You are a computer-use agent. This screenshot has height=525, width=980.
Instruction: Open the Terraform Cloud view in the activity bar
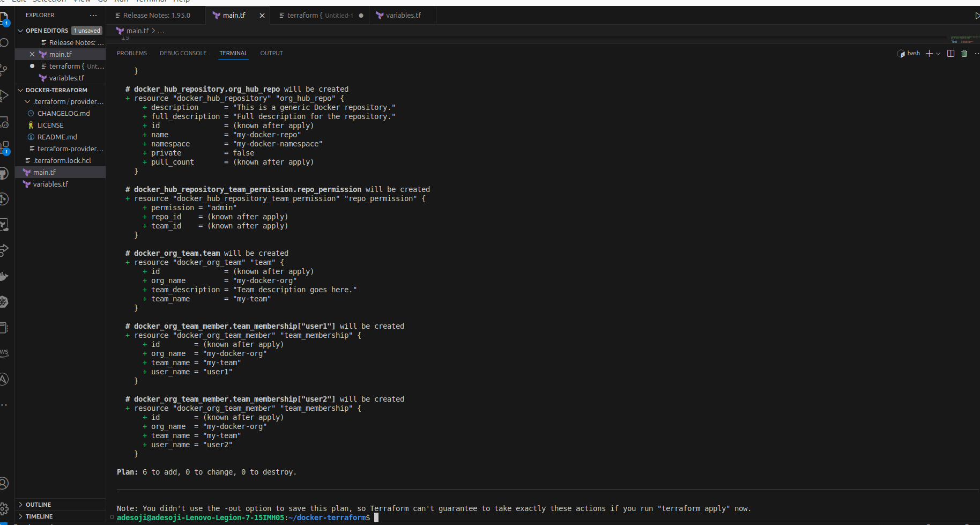(x=4, y=225)
